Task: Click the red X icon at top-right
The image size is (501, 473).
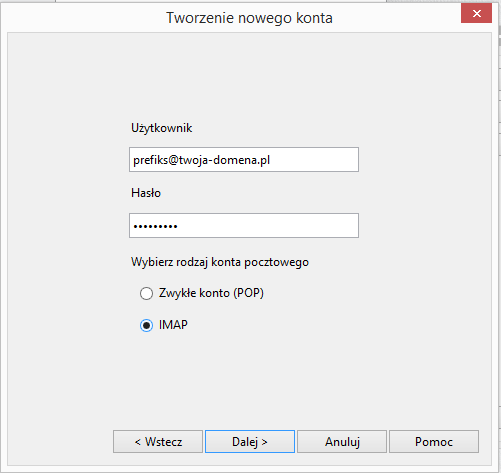Action: [477, 14]
